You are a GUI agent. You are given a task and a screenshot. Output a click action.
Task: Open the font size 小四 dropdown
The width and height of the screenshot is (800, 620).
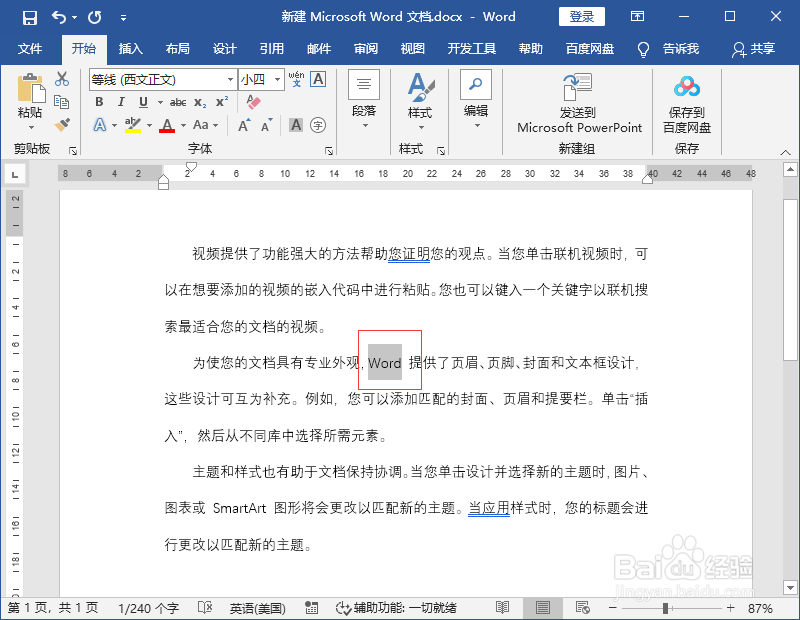278,81
